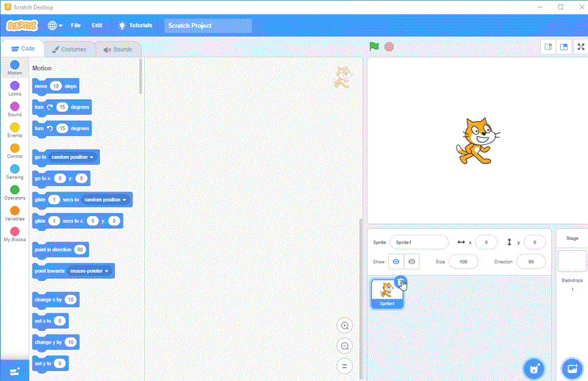
Task: Click the Stage label
Action: (573, 238)
